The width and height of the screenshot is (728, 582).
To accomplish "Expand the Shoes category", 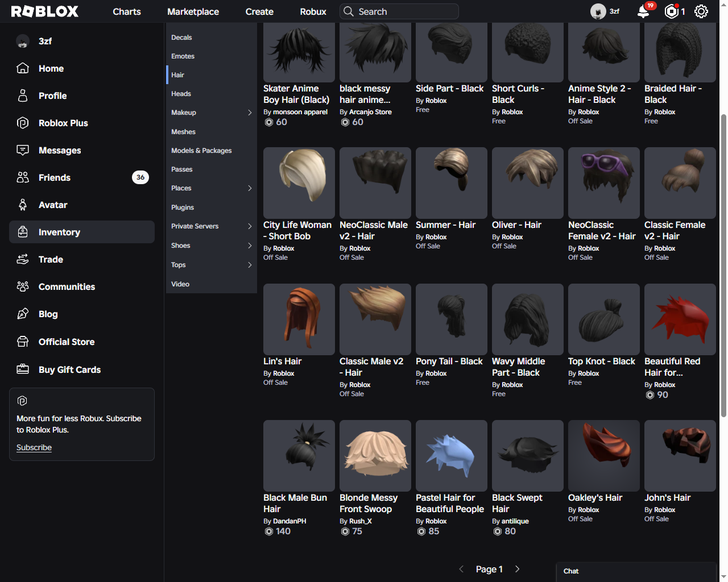I will click(250, 246).
